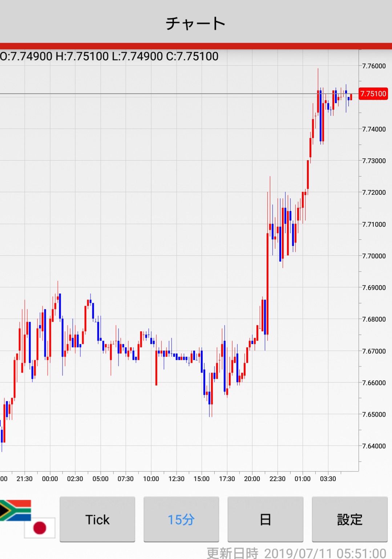
Task: Tap the South Africa flag icon
Action: click(15, 510)
